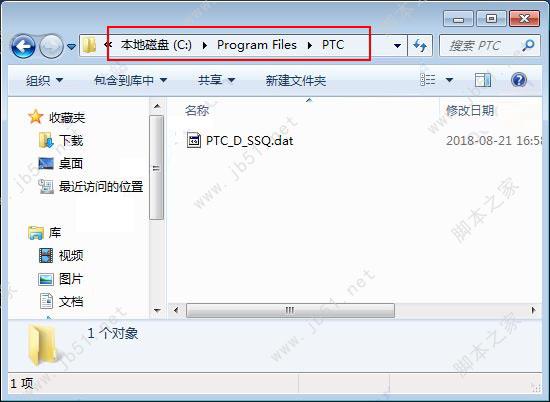Click the refresh icon beside address bar

coord(420,45)
